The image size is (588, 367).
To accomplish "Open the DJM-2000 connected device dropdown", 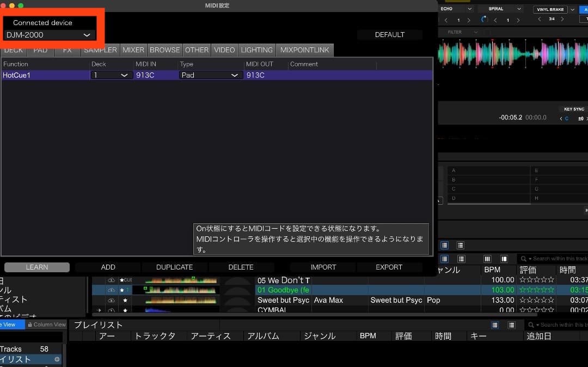I will coord(49,35).
